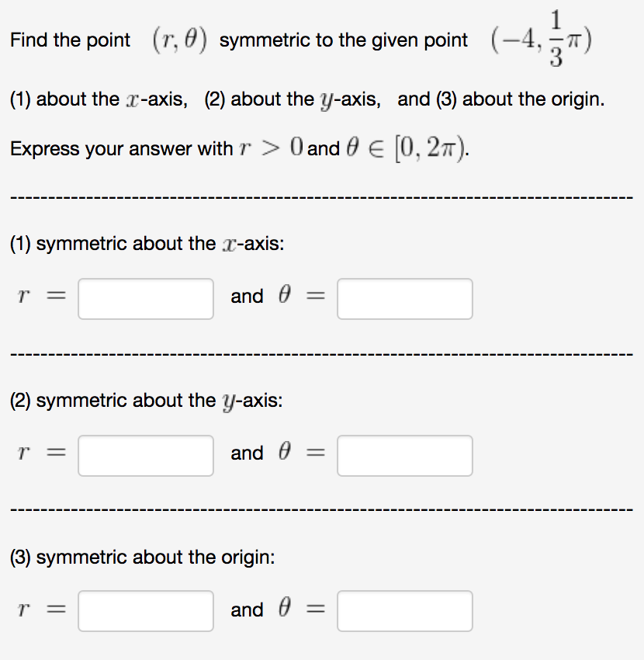Click the θ input field for x-axis symmetry

pyautogui.click(x=404, y=298)
